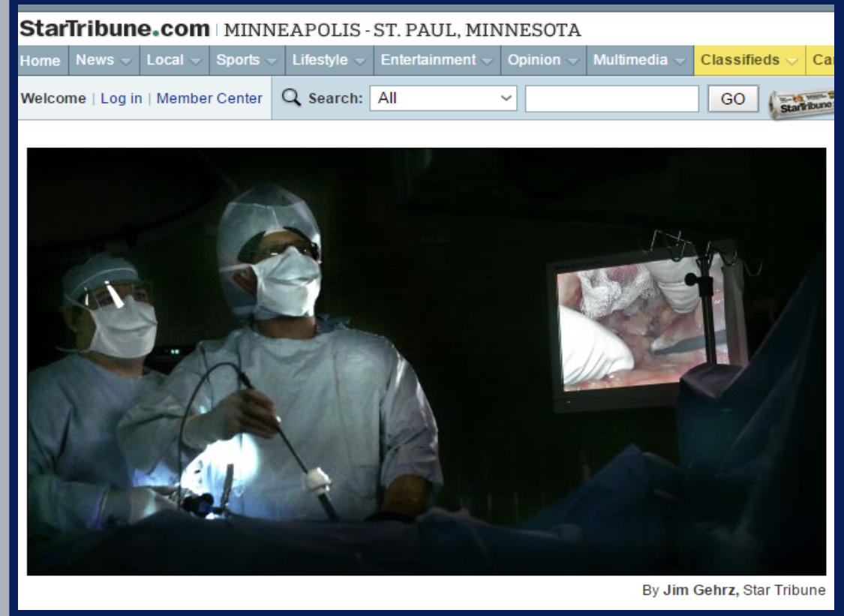Image resolution: width=844 pixels, height=616 pixels.
Task: Open the Lifestyle menu
Action: coord(329,60)
